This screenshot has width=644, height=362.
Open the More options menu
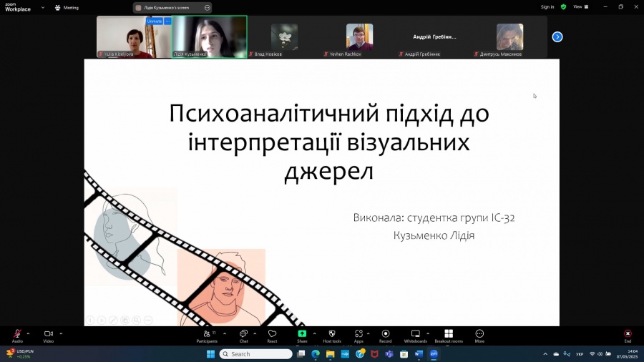click(479, 336)
